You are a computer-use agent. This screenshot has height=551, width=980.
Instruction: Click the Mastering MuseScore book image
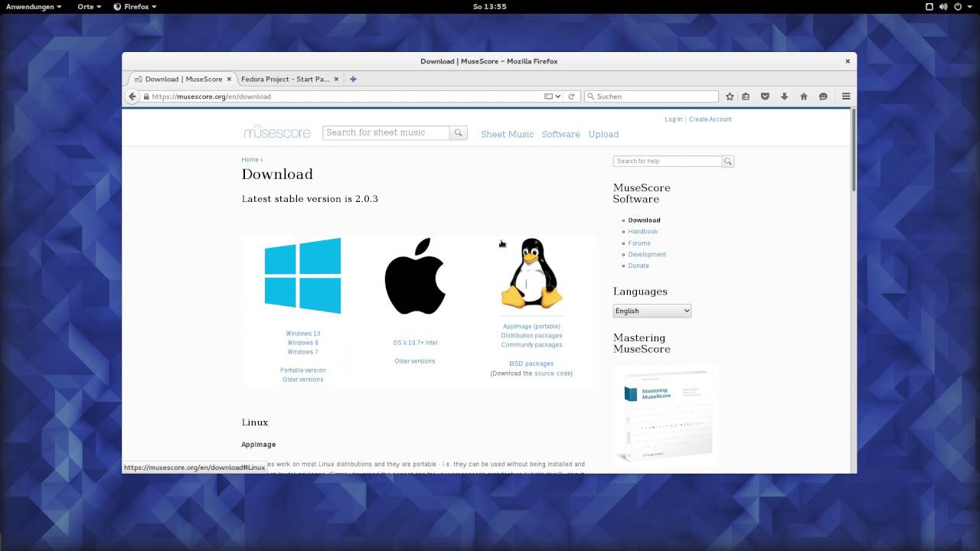click(665, 416)
